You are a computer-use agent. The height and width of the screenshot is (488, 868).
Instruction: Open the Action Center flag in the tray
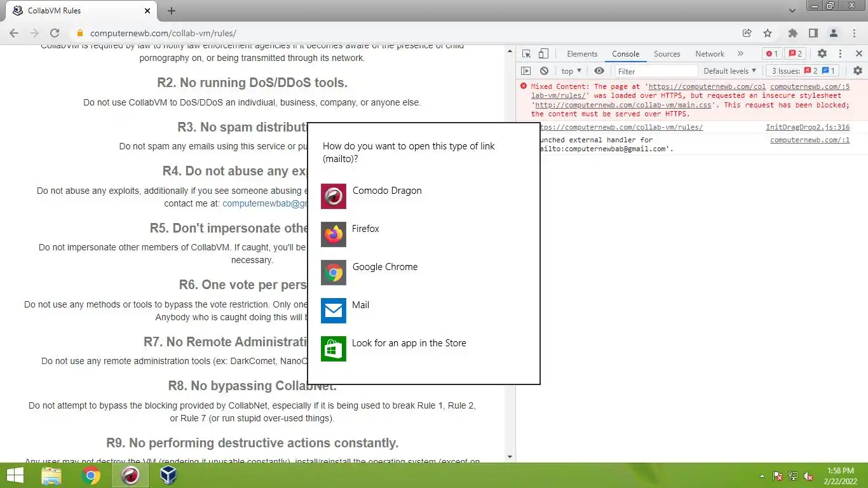point(778,476)
